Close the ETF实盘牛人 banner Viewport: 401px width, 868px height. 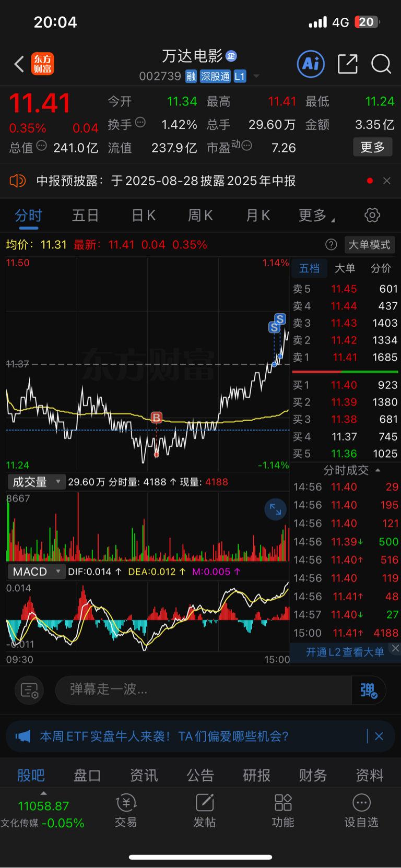pos(379,736)
